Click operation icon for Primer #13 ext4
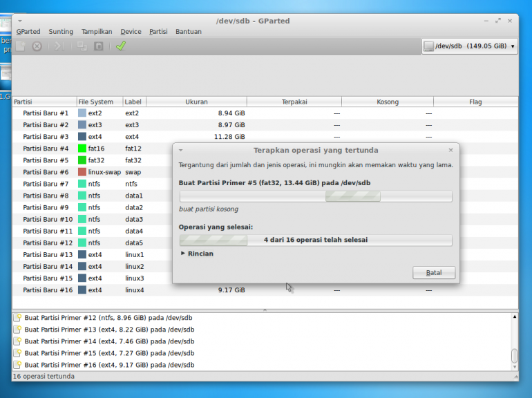This screenshot has height=398, width=532. (18, 330)
